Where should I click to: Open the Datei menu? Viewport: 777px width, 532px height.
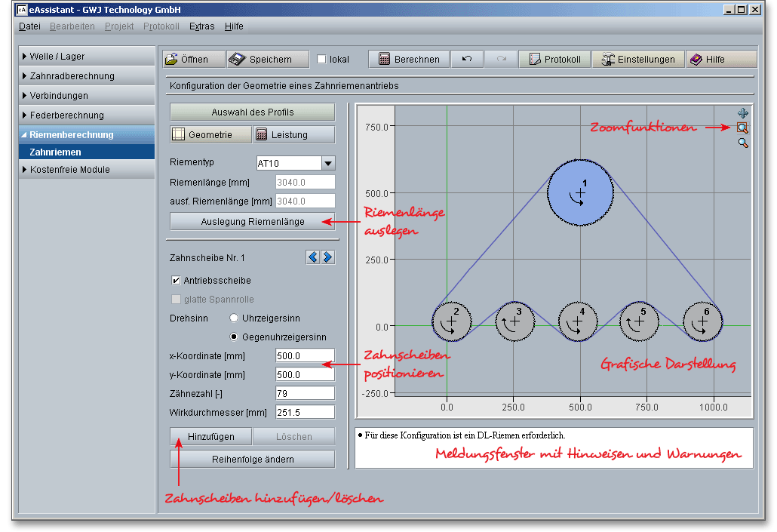(x=29, y=26)
